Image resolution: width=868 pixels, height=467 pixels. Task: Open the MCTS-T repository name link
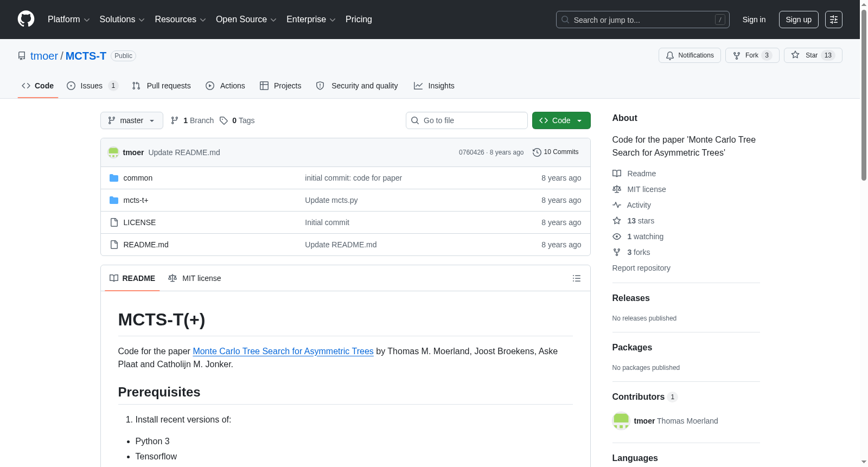(86, 56)
